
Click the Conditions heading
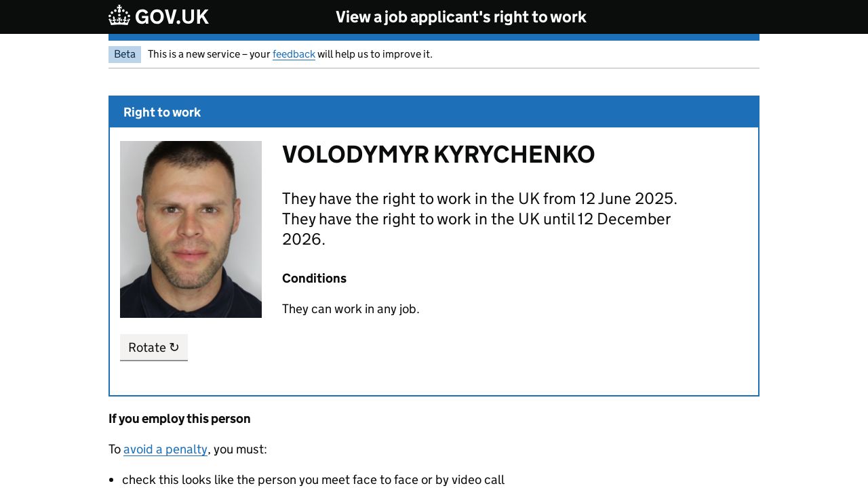pyautogui.click(x=314, y=279)
